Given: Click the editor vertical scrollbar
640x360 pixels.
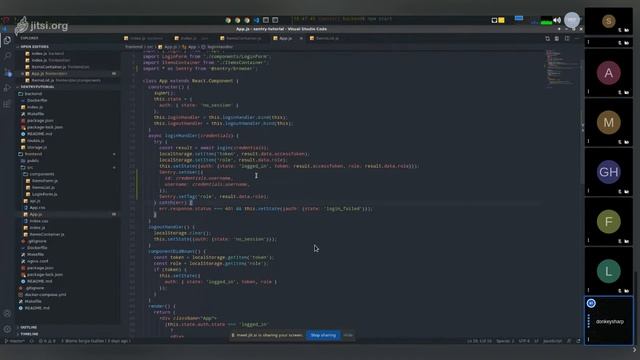Looking at the screenshot, I should point(582,122).
